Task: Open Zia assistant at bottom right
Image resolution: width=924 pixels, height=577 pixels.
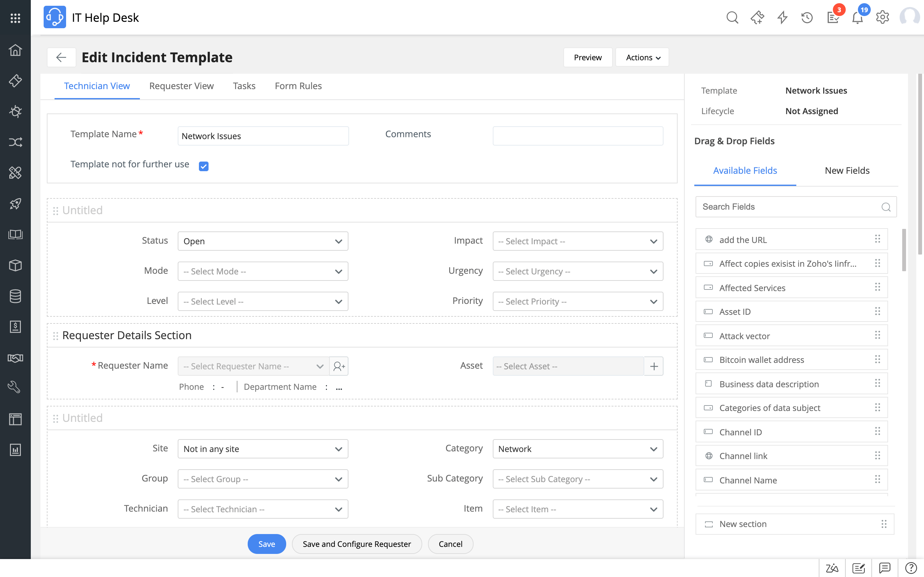Action: coord(832,568)
